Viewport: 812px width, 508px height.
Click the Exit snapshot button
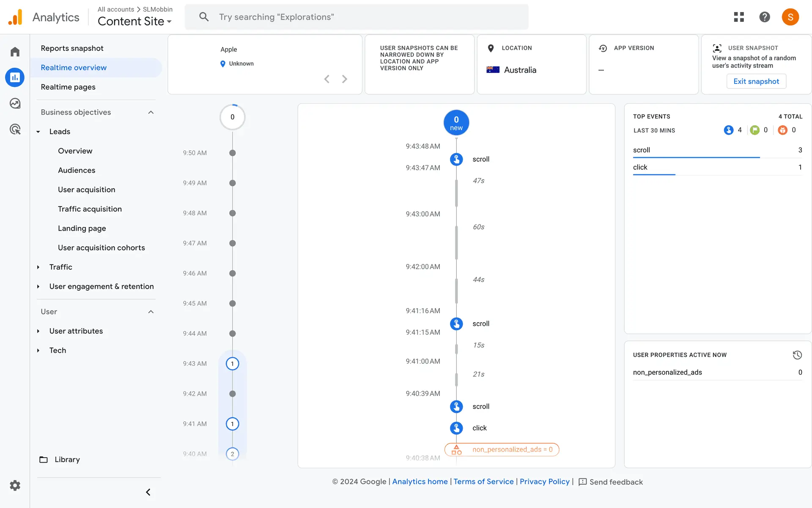[756, 81]
